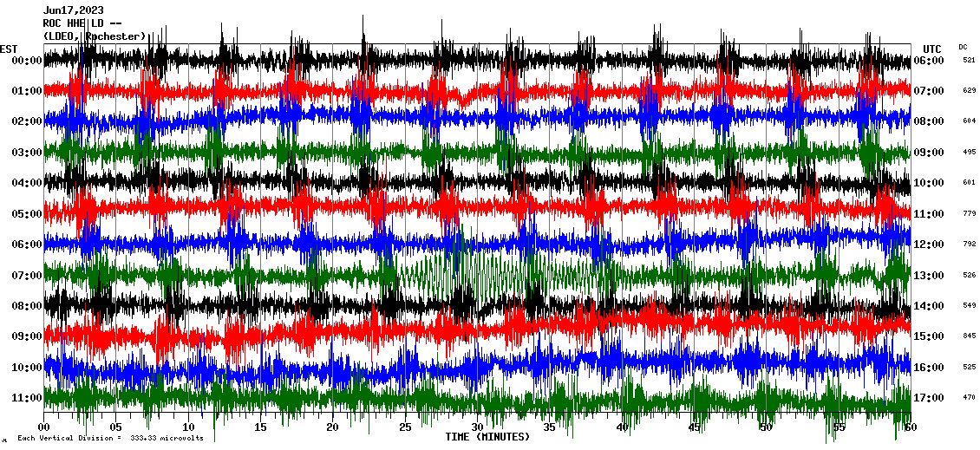Click the 00:00 EST row label
The height and width of the screenshot is (450, 980).
pos(28,61)
